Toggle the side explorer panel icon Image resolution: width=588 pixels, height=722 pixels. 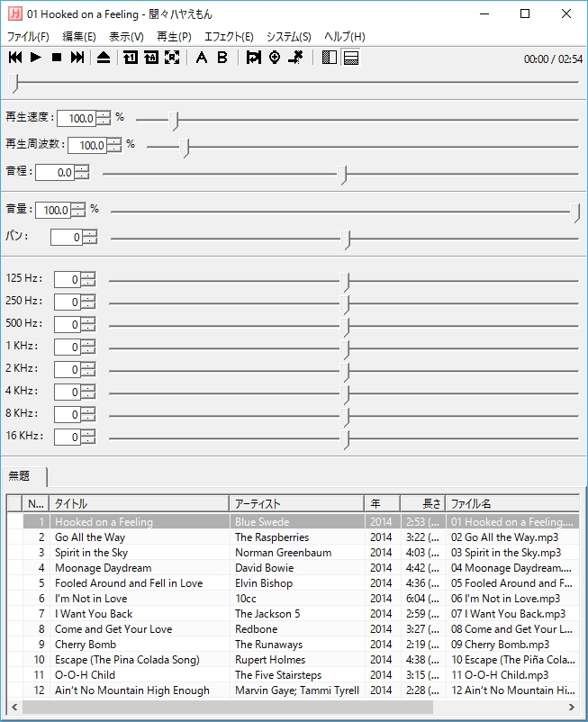tap(330, 57)
